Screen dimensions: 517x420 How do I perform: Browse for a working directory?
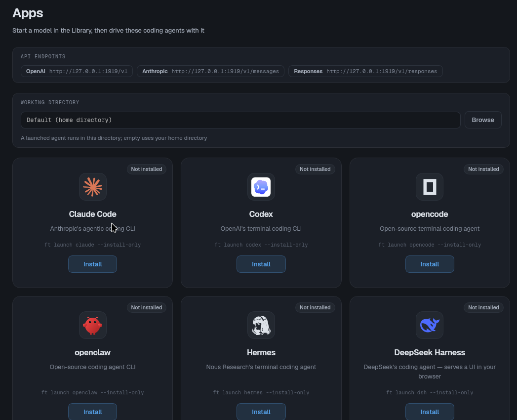[483, 120]
